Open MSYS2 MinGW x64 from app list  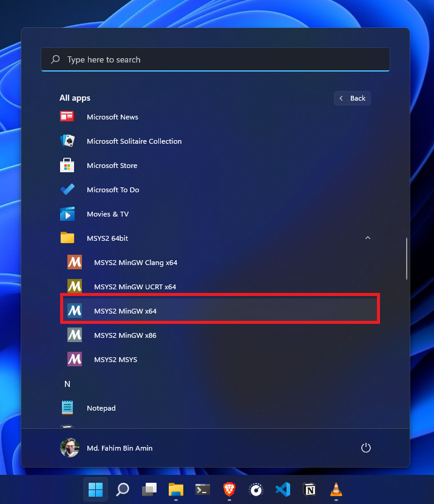125,311
